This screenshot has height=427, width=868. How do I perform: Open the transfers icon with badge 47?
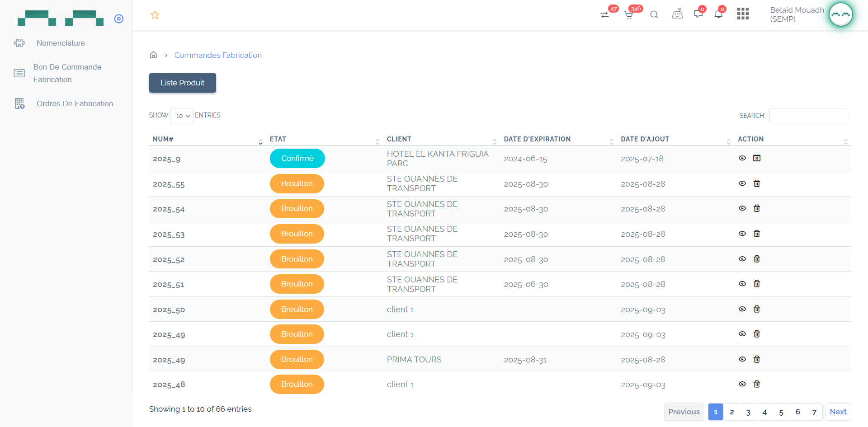(605, 14)
